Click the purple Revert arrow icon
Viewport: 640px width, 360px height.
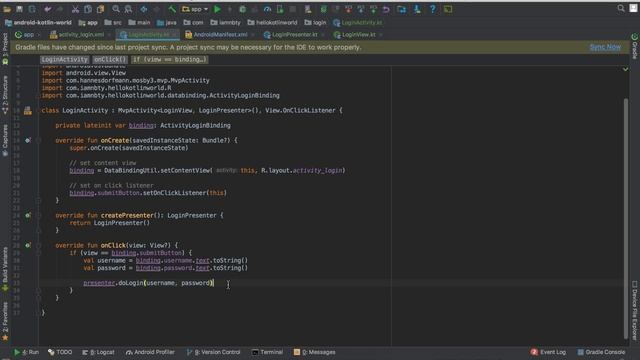click(x=386, y=9)
